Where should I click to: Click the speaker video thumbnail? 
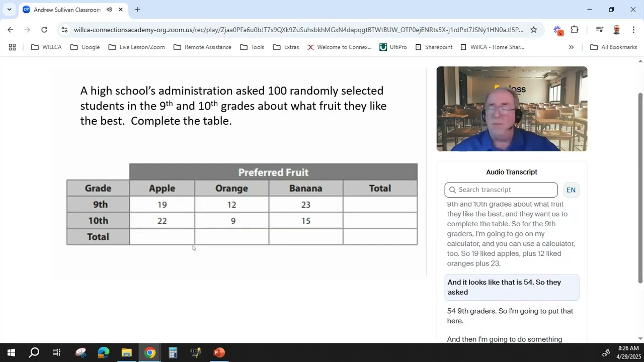tap(512, 109)
